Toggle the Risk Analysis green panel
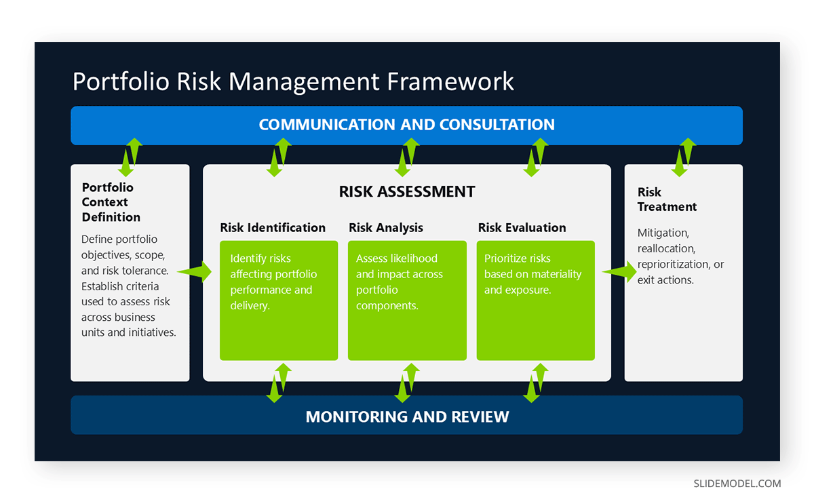This screenshot has height=504, width=814. (x=407, y=299)
